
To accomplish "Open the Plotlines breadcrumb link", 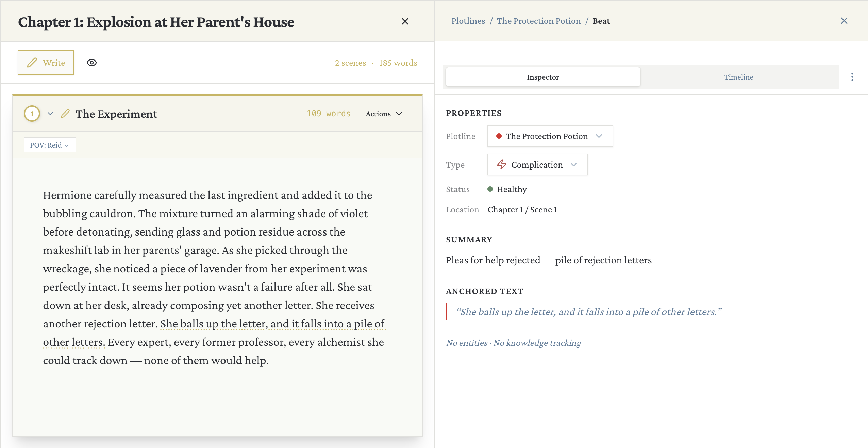I will click(x=468, y=21).
